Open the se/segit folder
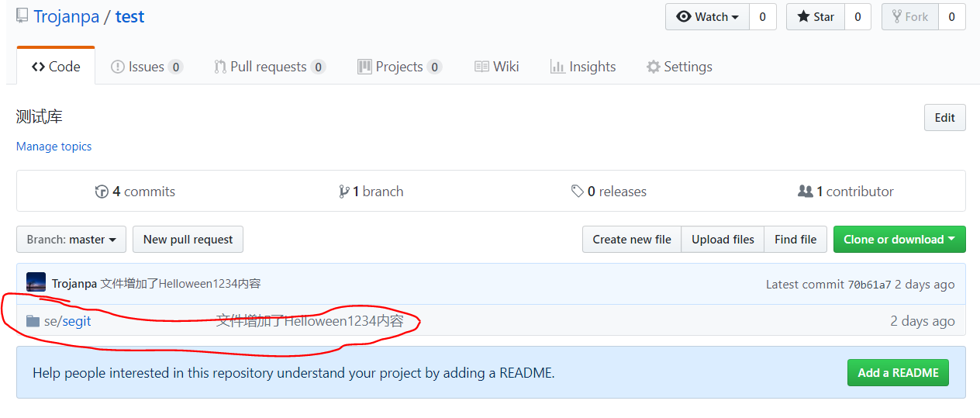This screenshot has width=980, height=418. click(67, 321)
